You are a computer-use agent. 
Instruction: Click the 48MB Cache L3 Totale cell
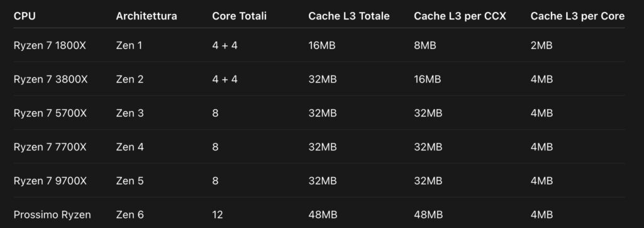[x=323, y=214]
